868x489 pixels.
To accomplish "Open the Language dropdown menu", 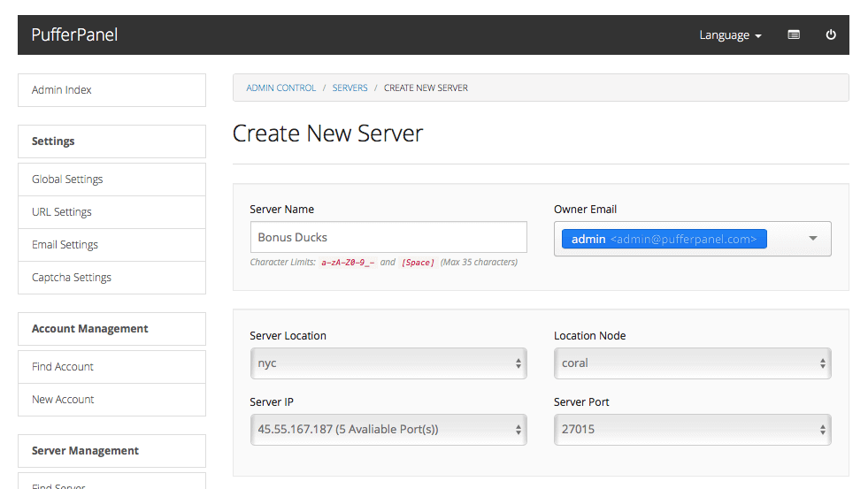I will click(730, 35).
